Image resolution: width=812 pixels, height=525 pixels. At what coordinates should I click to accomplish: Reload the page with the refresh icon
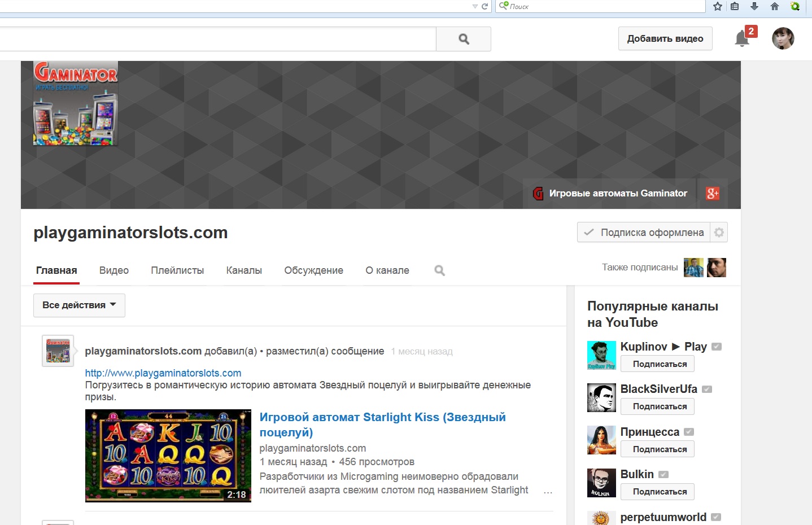click(x=484, y=6)
